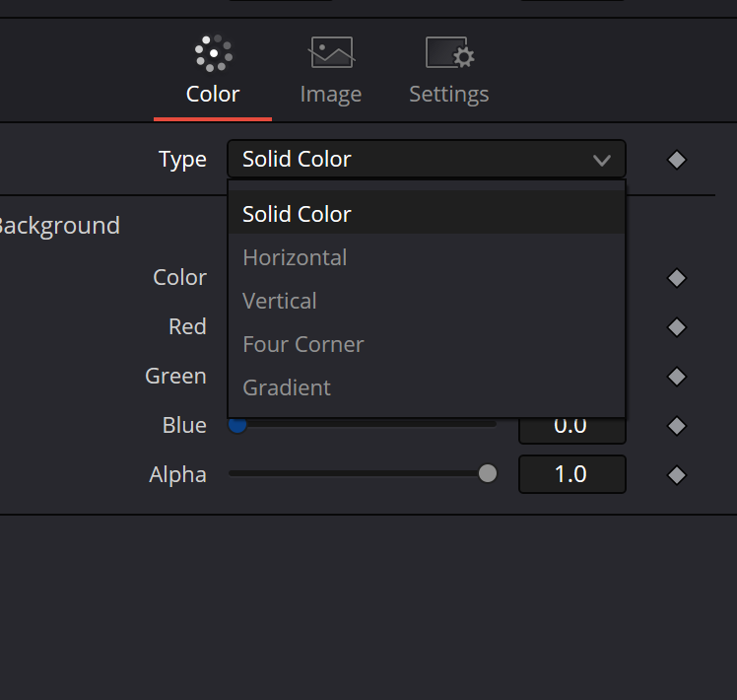This screenshot has height=700, width=737.
Task: Click the Blue parameter label
Action: coord(184,425)
